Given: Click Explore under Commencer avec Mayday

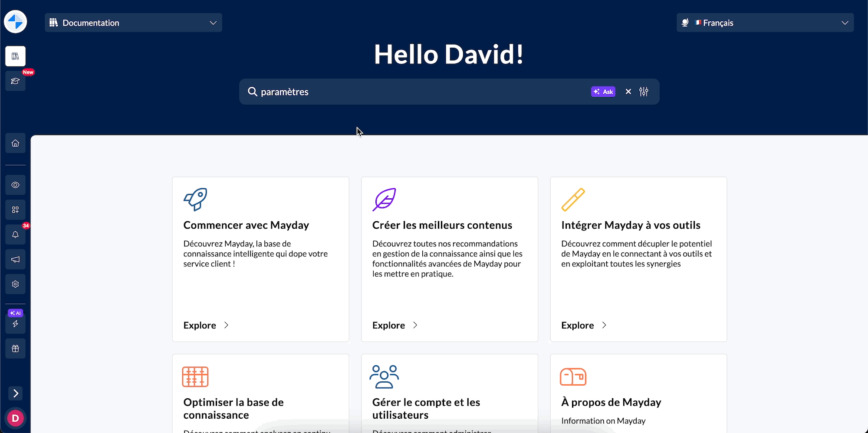Looking at the screenshot, I should coord(206,325).
